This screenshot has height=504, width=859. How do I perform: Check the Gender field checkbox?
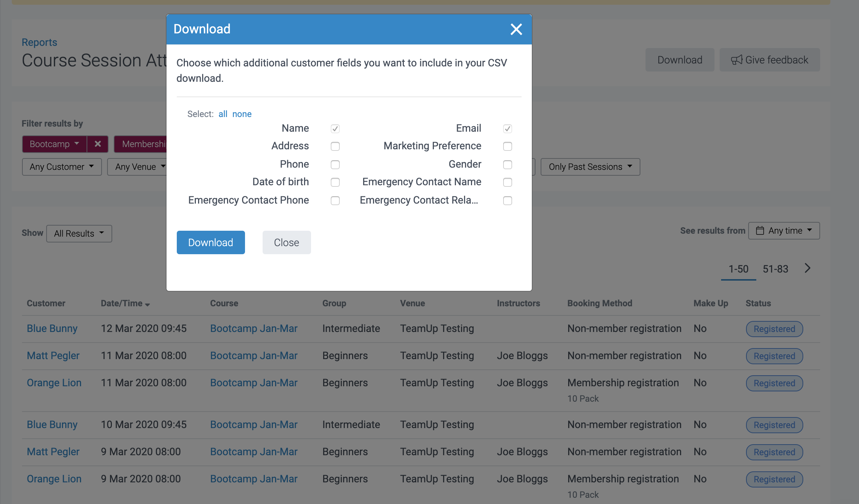click(x=507, y=165)
